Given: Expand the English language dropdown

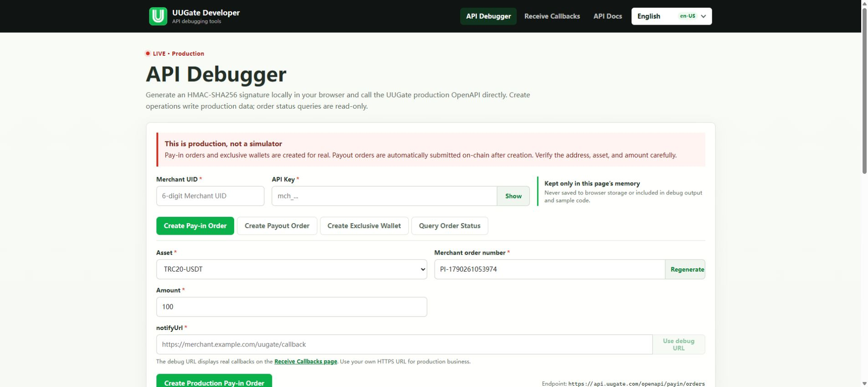Looking at the screenshot, I should pos(671,16).
